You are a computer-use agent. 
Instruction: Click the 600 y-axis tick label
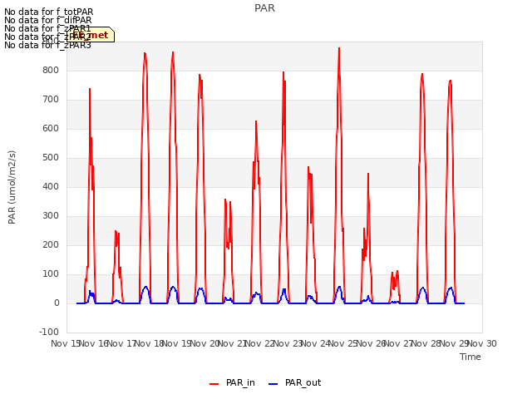(51, 129)
